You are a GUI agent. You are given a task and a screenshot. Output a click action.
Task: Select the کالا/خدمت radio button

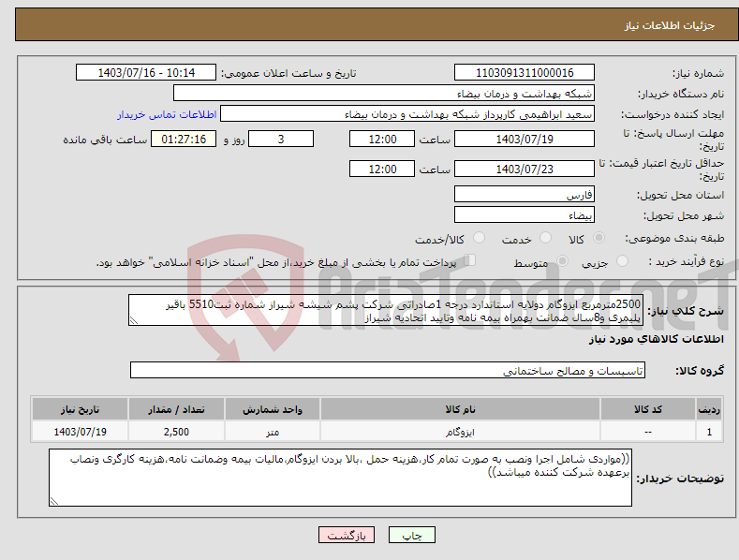pos(479,238)
